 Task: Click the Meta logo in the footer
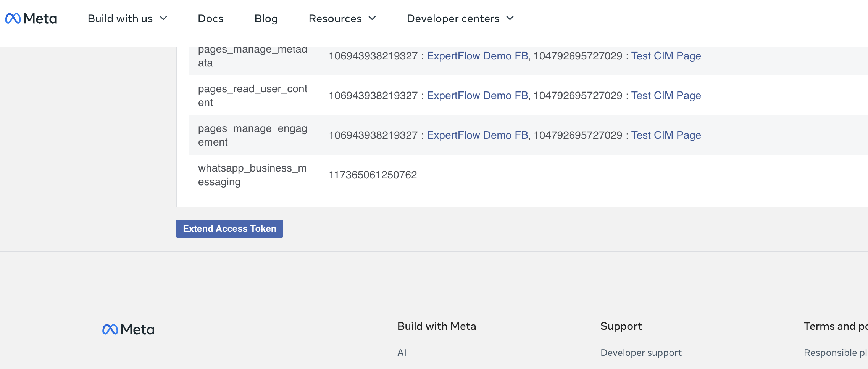tap(128, 329)
